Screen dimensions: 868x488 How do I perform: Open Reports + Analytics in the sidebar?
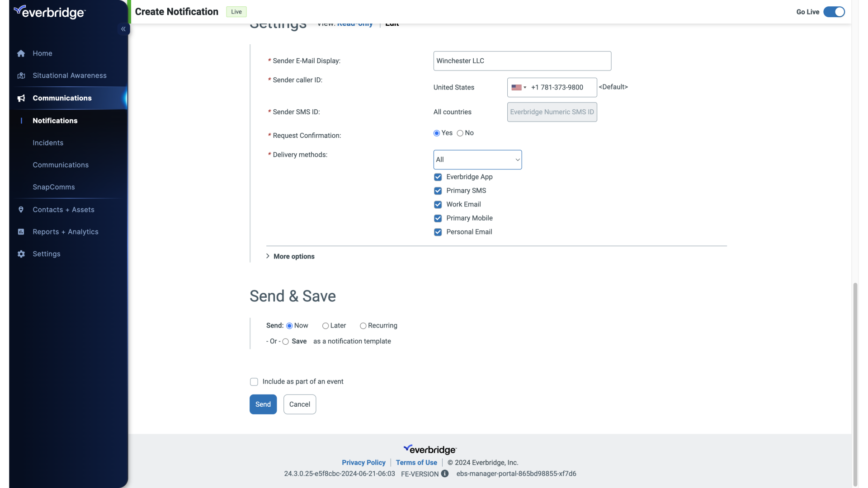coord(21,232)
